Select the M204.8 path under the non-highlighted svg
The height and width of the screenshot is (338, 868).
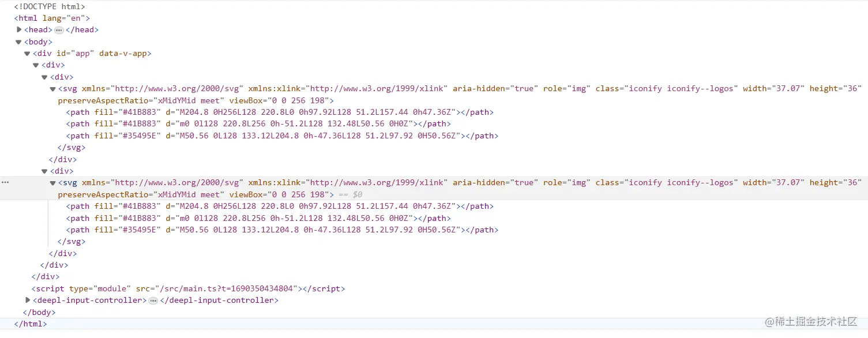pos(280,112)
